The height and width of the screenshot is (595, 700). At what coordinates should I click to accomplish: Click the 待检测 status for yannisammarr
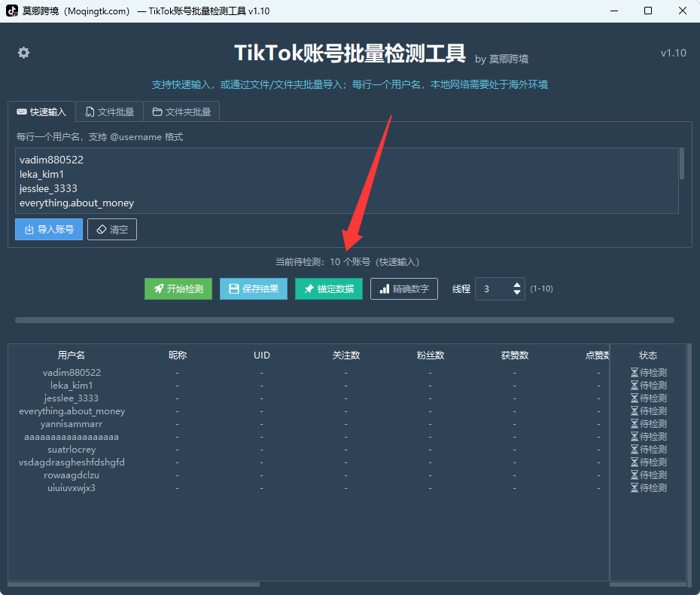(x=648, y=424)
